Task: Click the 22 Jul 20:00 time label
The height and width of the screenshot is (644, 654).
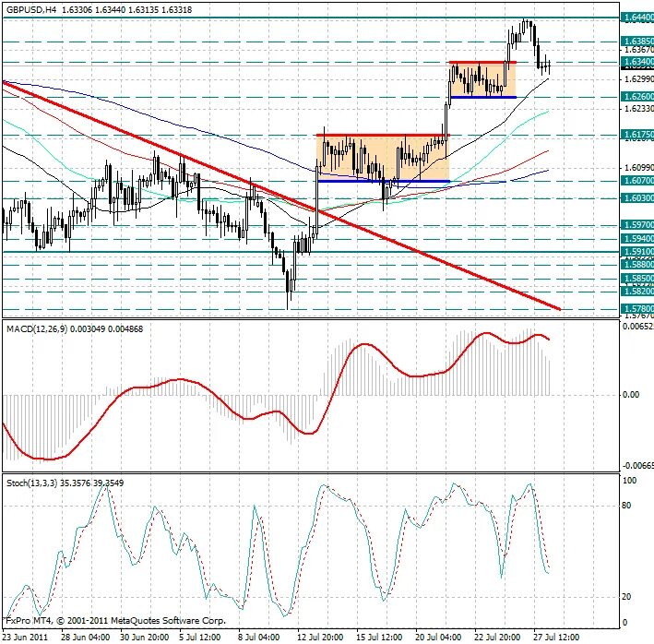Action: [x=497, y=638]
